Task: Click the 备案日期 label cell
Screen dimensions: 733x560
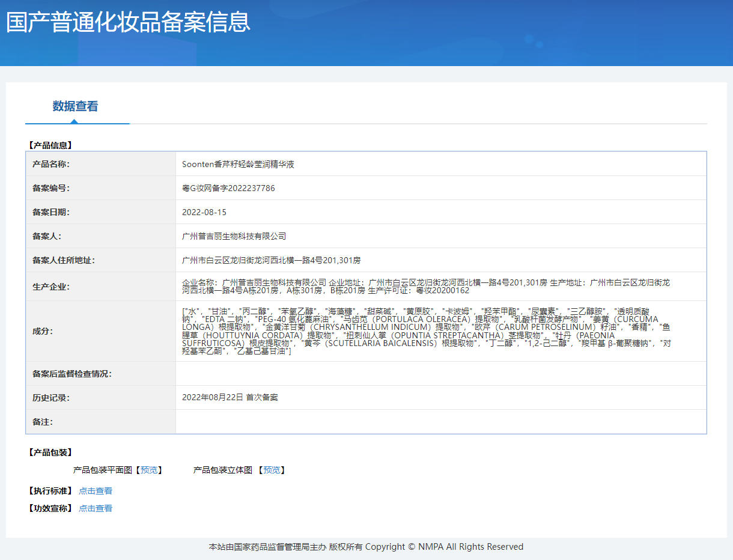Action: click(x=101, y=212)
